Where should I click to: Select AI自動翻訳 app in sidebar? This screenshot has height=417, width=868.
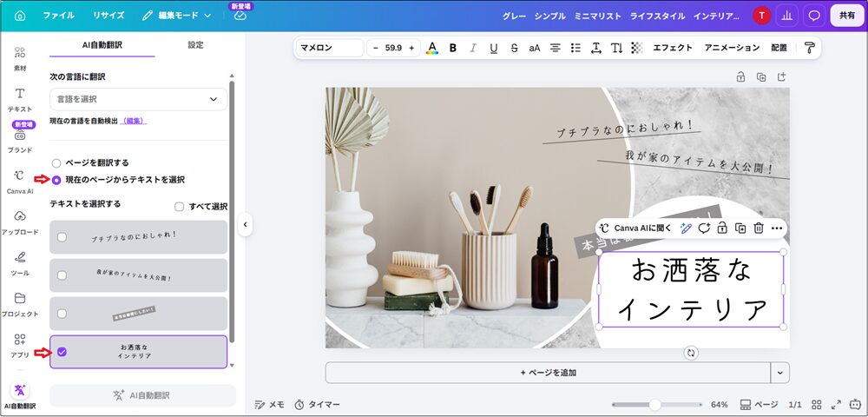pos(20,395)
